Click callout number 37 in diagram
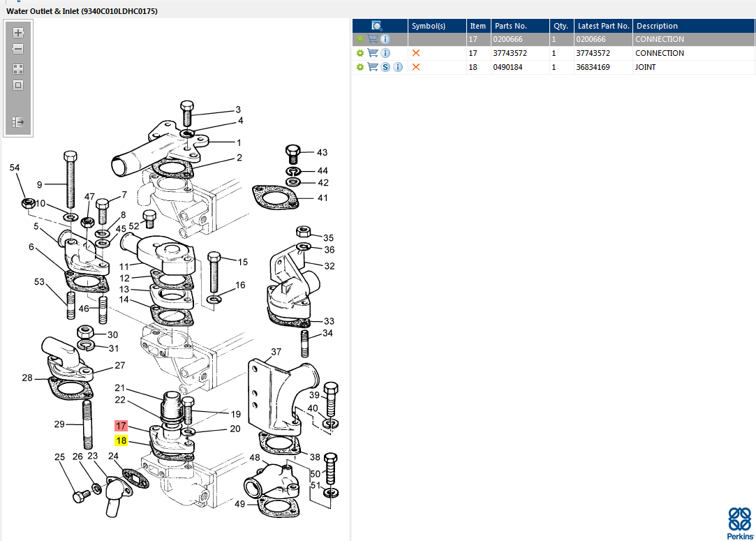Viewport: 756px width, 541px height. (276, 352)
